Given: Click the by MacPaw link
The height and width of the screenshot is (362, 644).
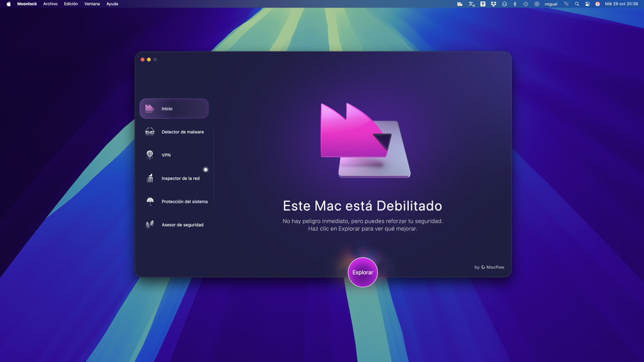Looking at the screenshot, I should click(x=489, y=266).
